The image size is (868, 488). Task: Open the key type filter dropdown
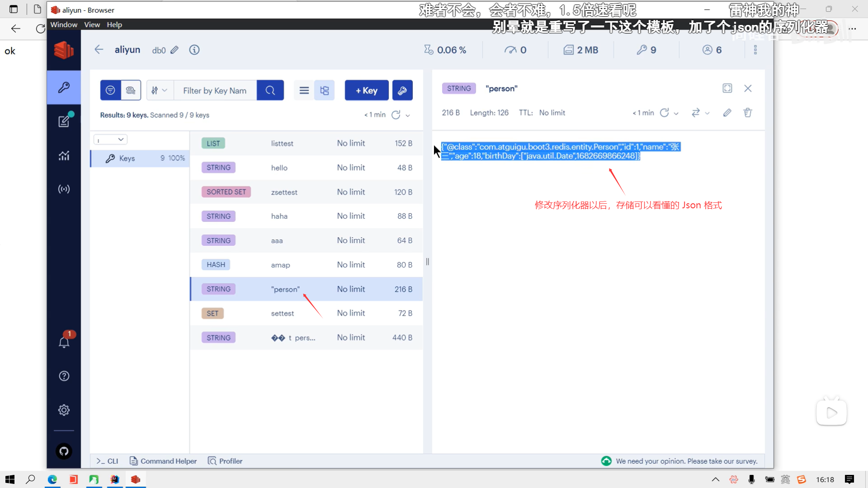pos(160,90)
